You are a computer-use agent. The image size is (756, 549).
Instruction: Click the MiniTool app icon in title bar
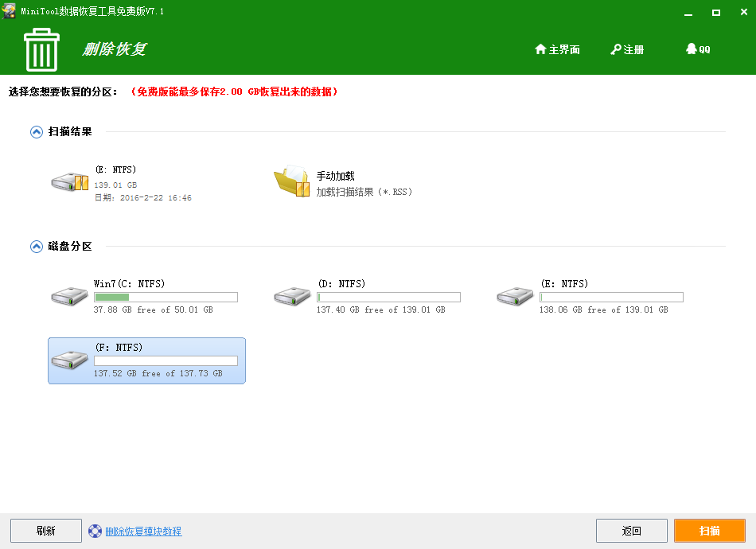pyautogui.click(x=10, y=10)
